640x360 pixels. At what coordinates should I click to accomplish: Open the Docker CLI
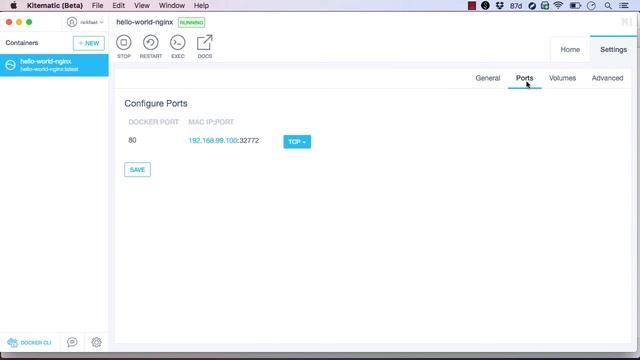point(29,342)
